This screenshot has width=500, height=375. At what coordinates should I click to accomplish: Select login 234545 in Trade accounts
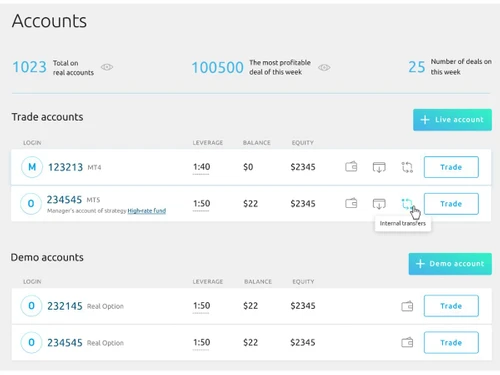pyautogui.click(x=64, y=200)
